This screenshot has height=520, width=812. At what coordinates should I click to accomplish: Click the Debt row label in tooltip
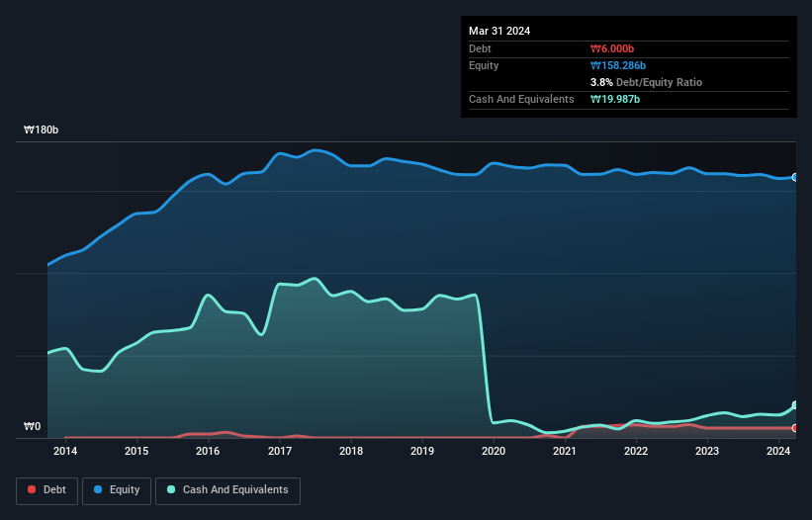pyautogui.click(x=480, y=48)
